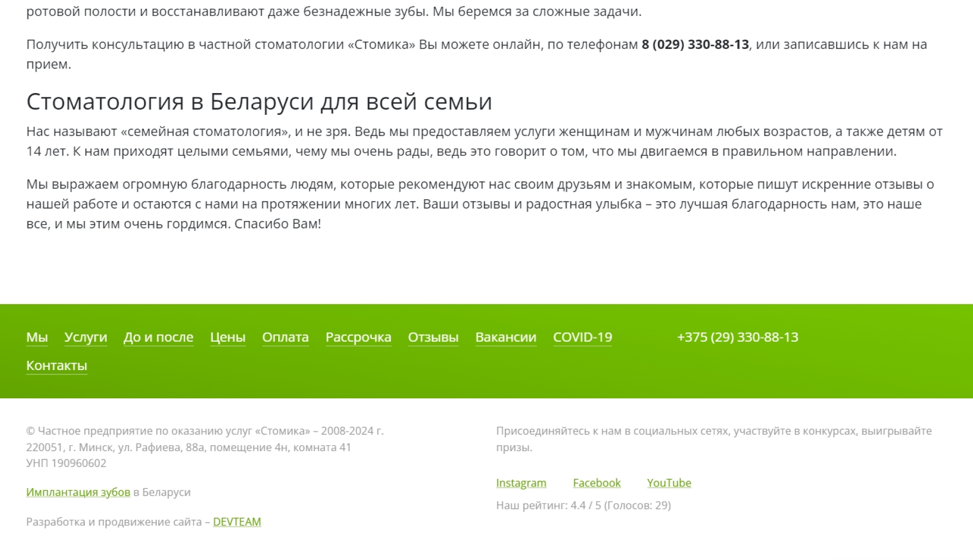Visit the DEVTEAM developer link
The width and height of the screenshot is (973, 560).
coord(237,522)
